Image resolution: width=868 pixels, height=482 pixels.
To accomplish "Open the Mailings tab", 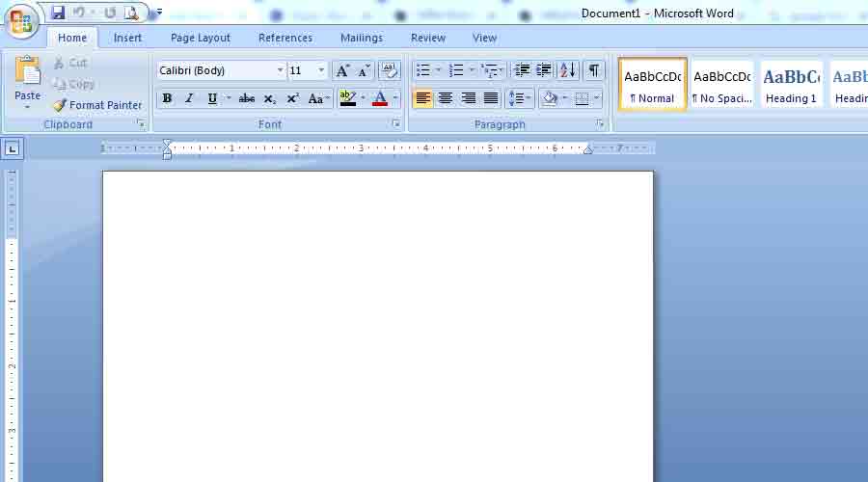I will click(362, 38).
